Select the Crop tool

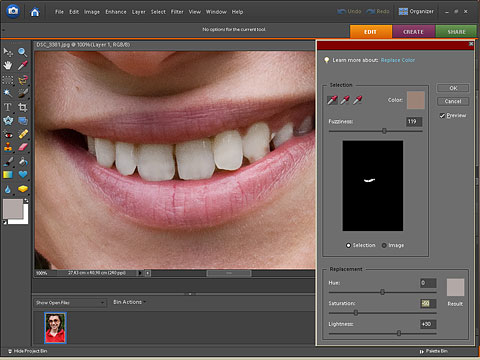tap(22, 107)
